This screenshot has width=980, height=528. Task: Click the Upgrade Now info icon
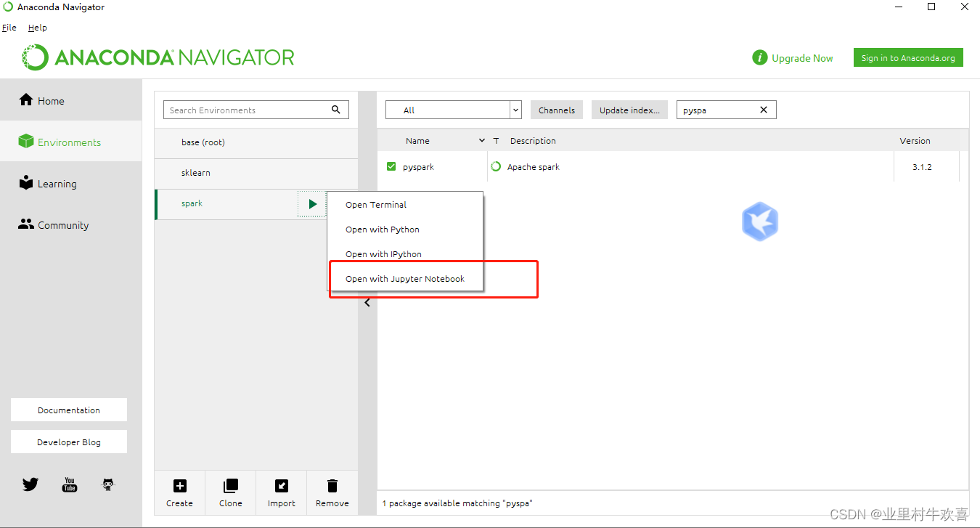(x=759, y=58)
